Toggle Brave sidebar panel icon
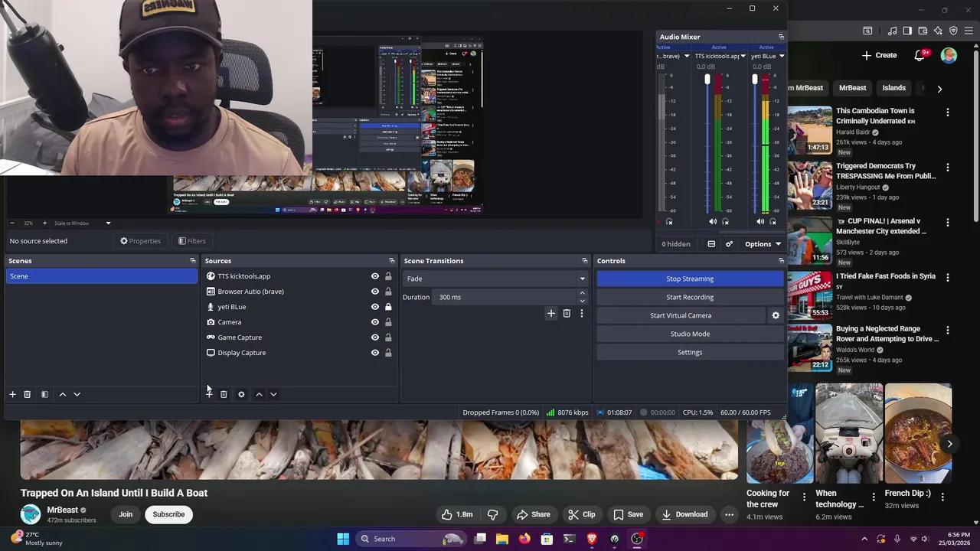 (907, 31)
